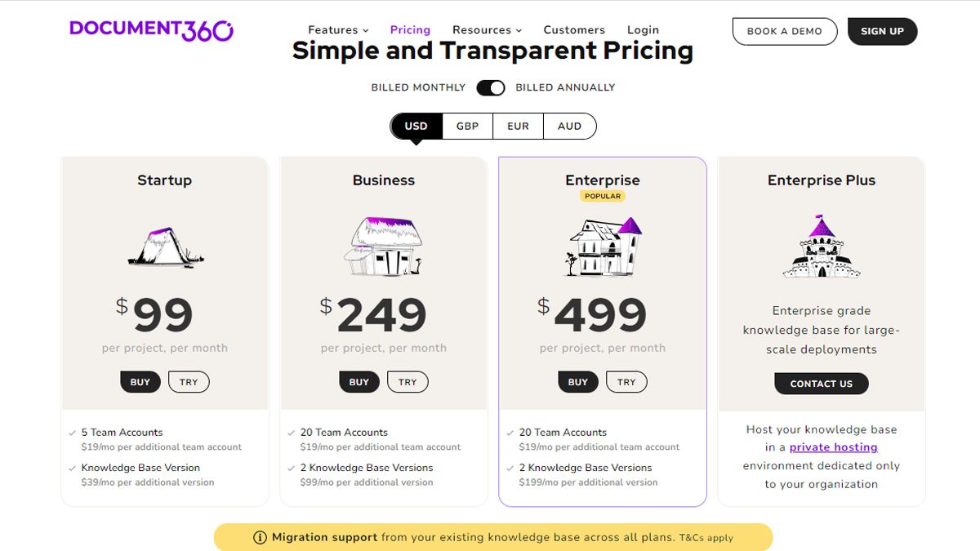980x551 pixels.
Task: Go to the Customers page
Action: tap(574, 29)
